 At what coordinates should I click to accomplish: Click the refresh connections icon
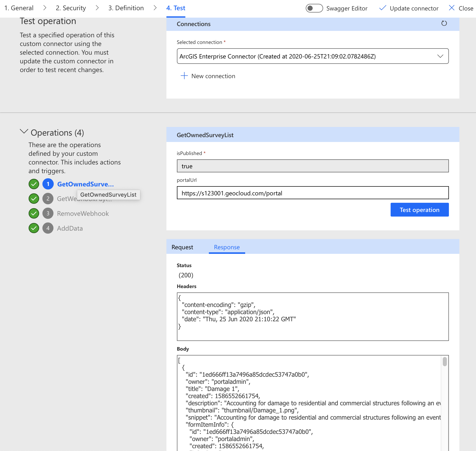pos(444,23)
